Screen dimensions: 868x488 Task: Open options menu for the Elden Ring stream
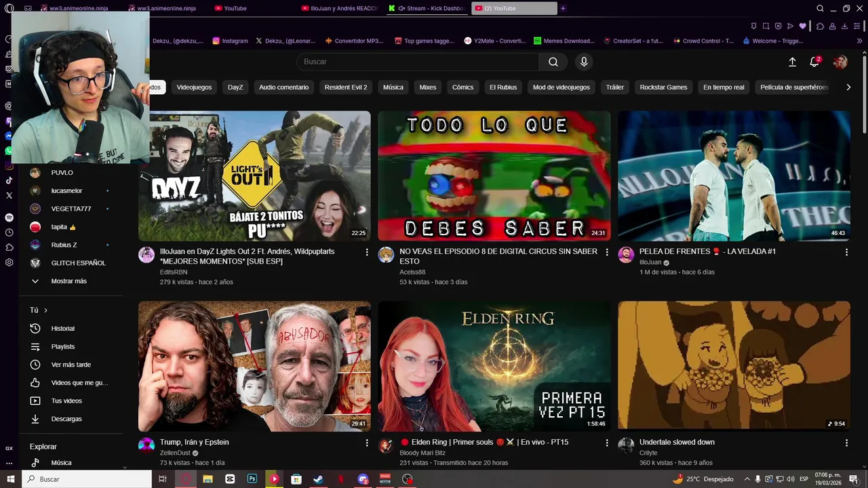(607, 443)
